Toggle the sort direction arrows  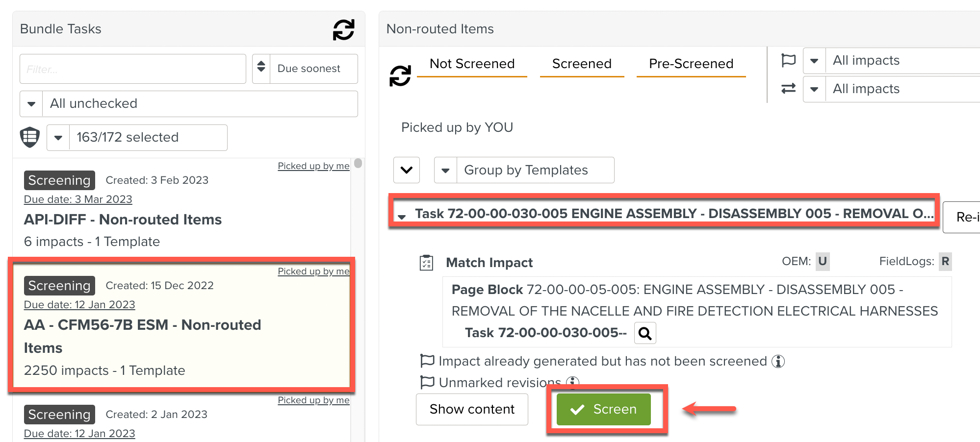click(261, 69)
